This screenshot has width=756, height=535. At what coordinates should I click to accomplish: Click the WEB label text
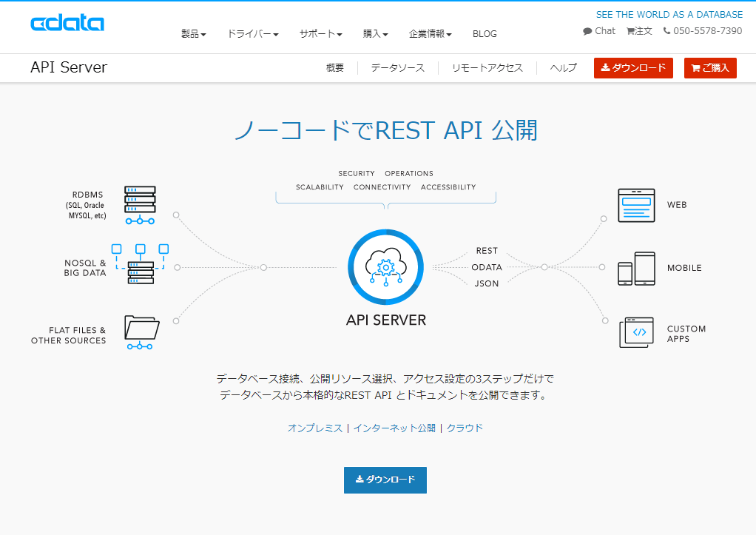[x=677, y=205]
